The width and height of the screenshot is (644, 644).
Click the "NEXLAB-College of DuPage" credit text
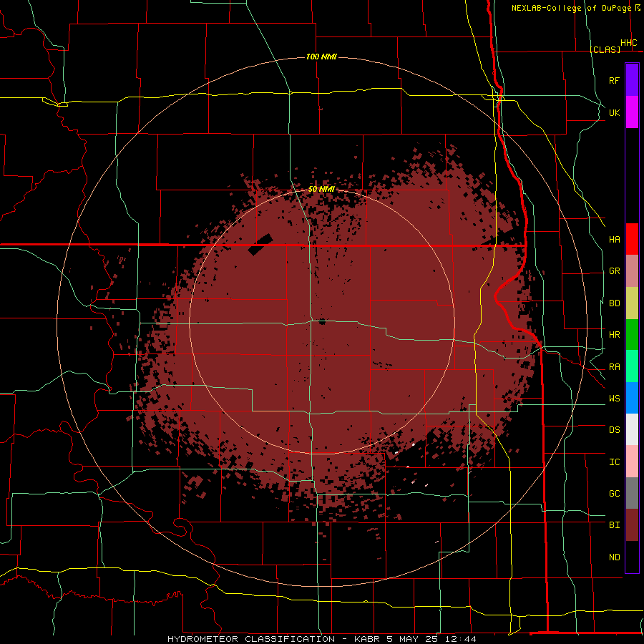[571, 8]
